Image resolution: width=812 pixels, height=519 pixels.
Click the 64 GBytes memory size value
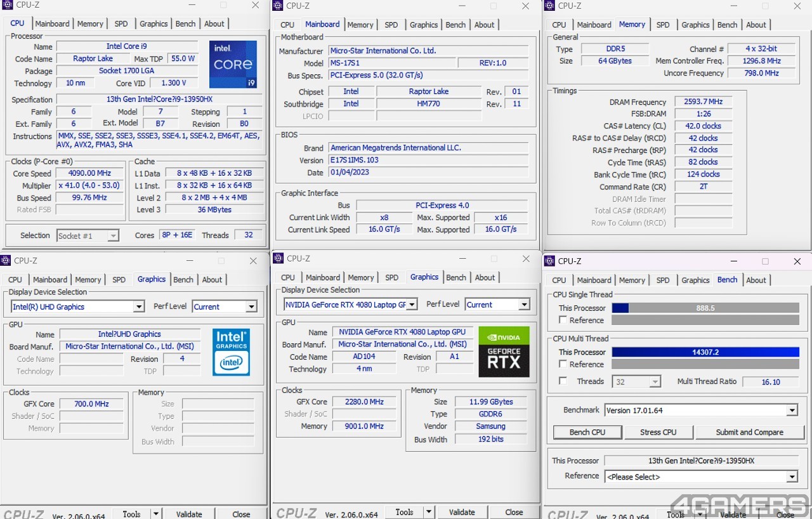tap(614, 61)
